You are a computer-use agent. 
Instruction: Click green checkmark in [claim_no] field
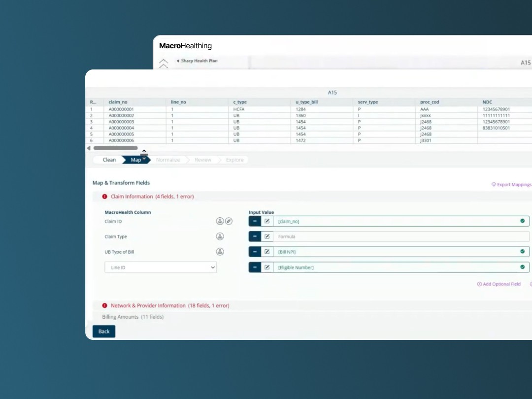(x=523, y=221)
